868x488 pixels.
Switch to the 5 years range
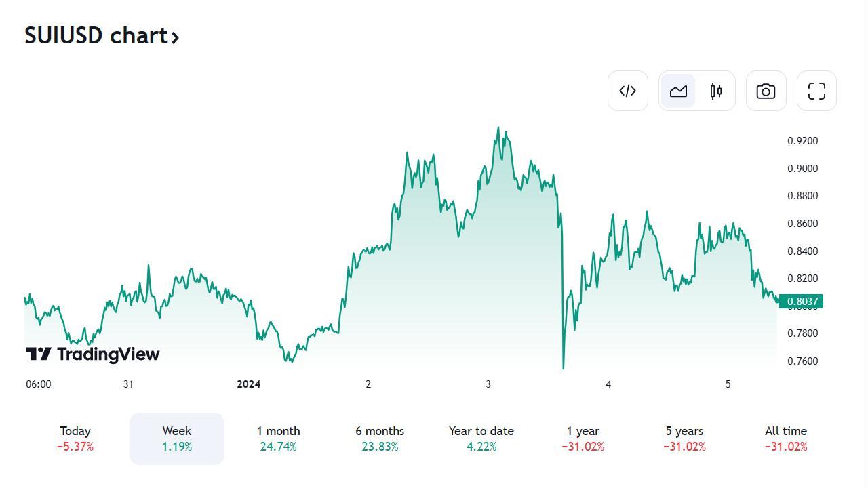pos(684,439)
